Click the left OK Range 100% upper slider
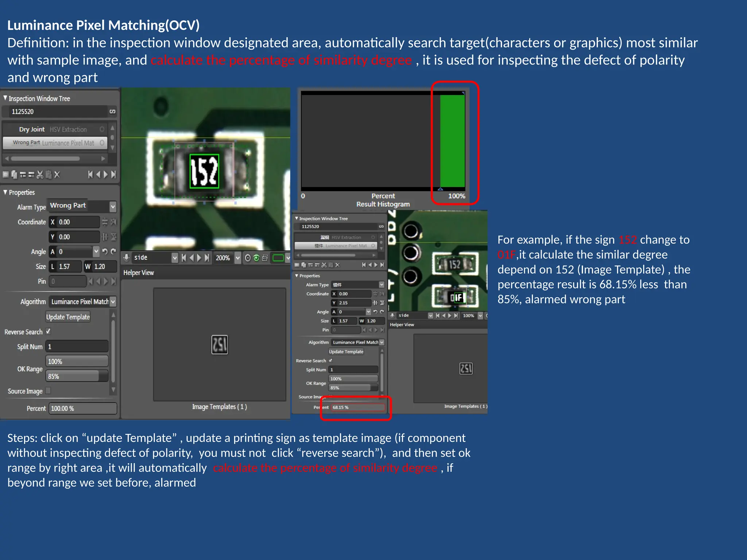Viewport: 747px width, 560px height. [77, 361]
